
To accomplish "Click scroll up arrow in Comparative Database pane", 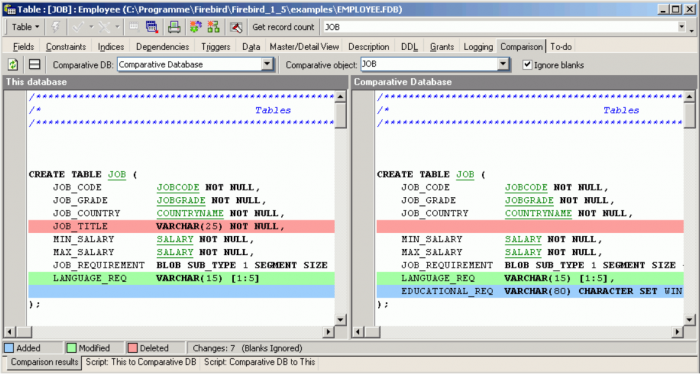I will click(x=689, y=96).
